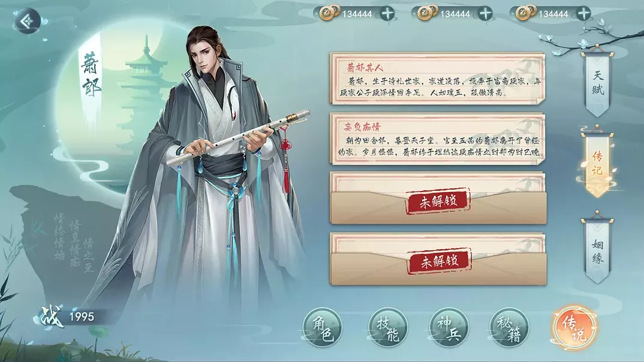Open the 妄负痴情 story card

tap(437, 139)
